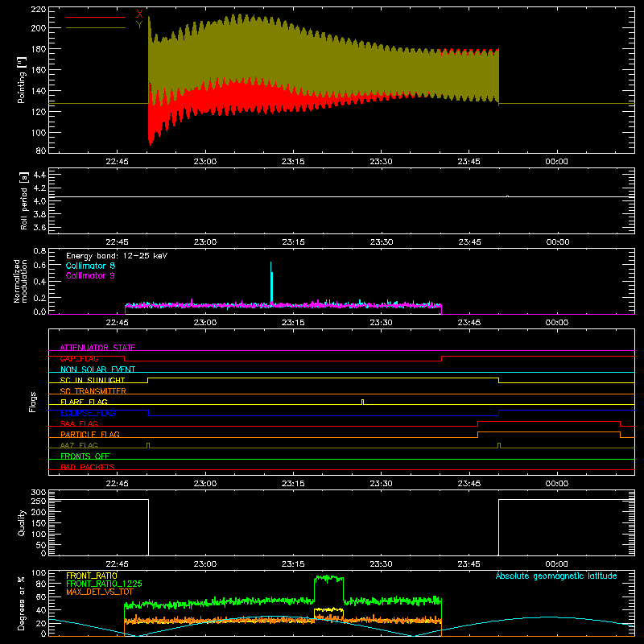644x644 pixels.
Task: Select the green FRONT_RATIO_1225 legend entry
Action: (x=104, y=584)
